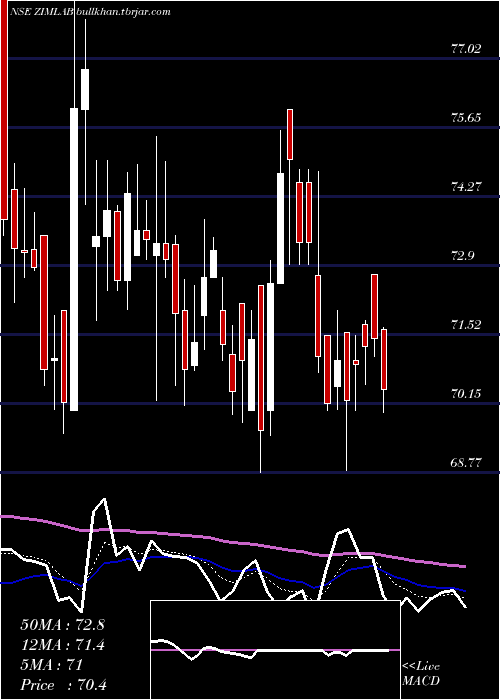Click the <<Live MACD label
500x700 pixels.
[421, 674]
